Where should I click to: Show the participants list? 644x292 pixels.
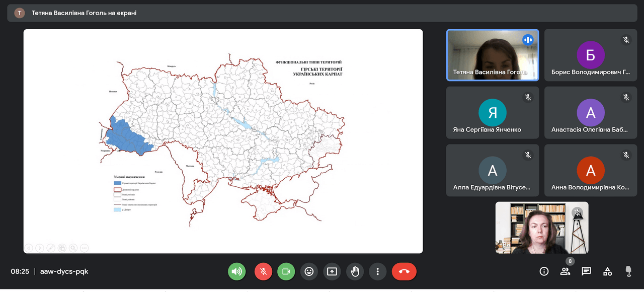click(565, 271)
